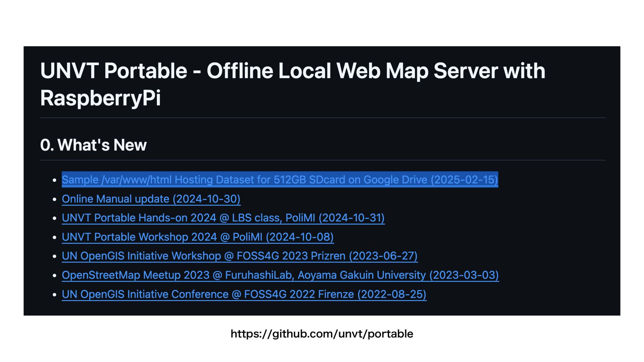
Task: Click the bullet before Online Manual update
Action: [x=55, y=199]
